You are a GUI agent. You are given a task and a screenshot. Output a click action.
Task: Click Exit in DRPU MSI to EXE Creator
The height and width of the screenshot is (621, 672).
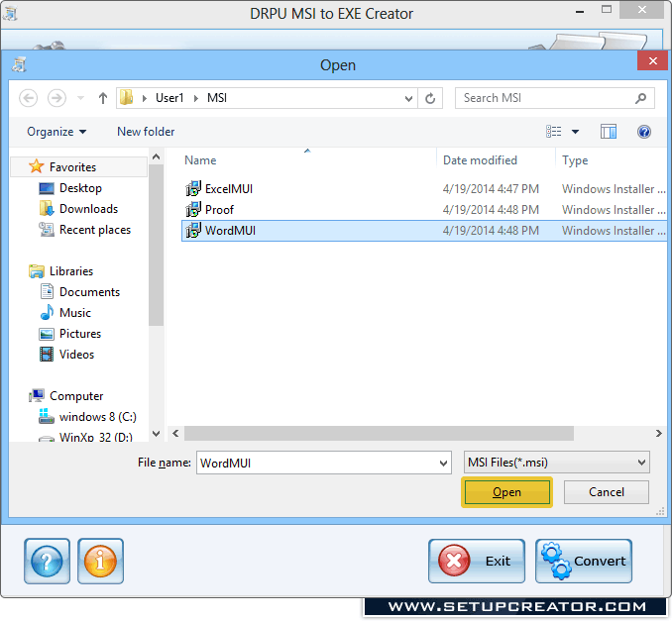[x=477, y=561]
